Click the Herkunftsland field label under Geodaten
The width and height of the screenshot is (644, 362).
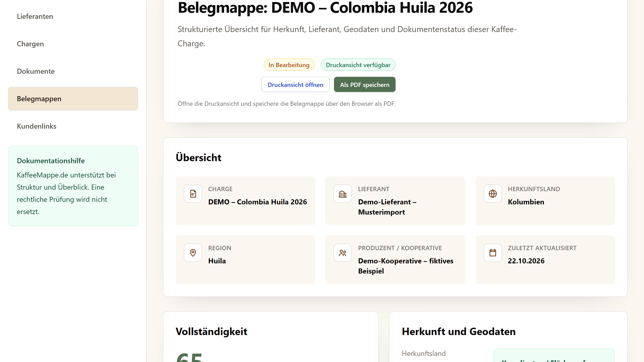[x=424, y=353]
